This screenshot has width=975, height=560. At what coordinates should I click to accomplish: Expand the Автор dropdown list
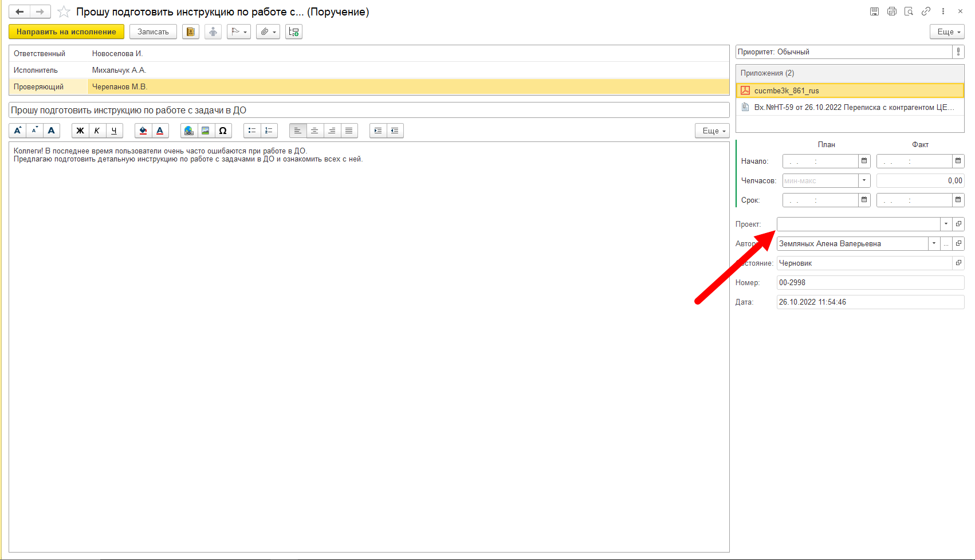point(934,243)
